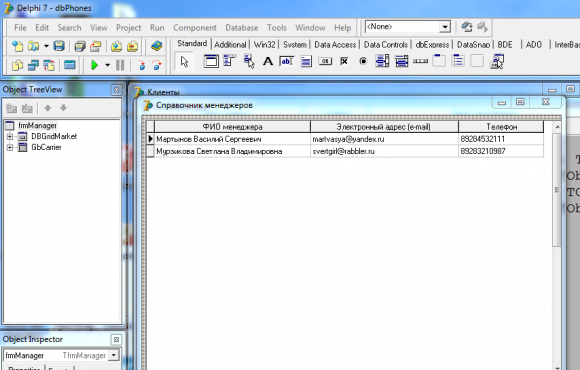Image resolution: width=580 pixels, height=370 pixels.
Task: Select the arrow pointer tool in palette
Action: (x=185, y=61)
